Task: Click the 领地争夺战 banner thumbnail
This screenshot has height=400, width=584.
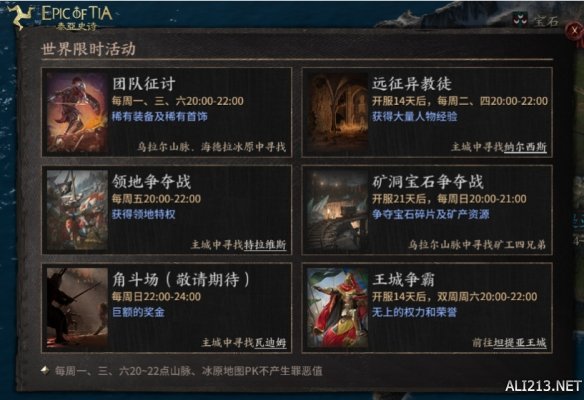Action: pyautogui.click(x=77, y=210)
